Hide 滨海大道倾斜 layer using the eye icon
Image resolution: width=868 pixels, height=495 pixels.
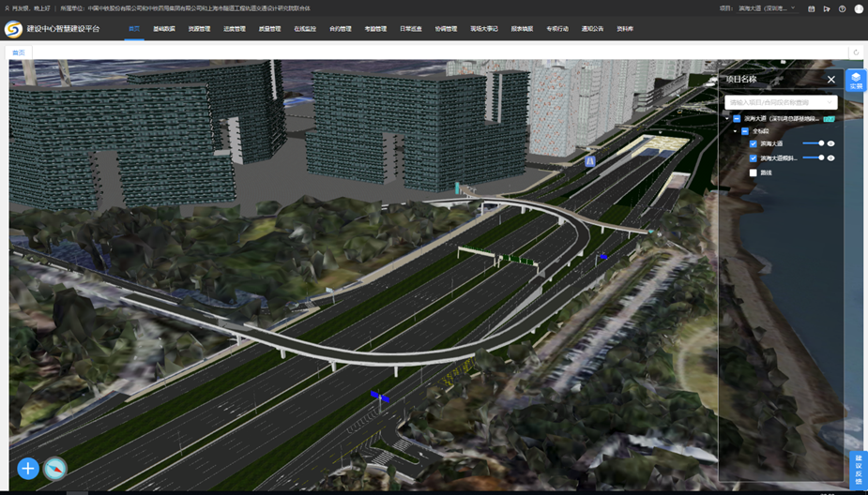830,158
